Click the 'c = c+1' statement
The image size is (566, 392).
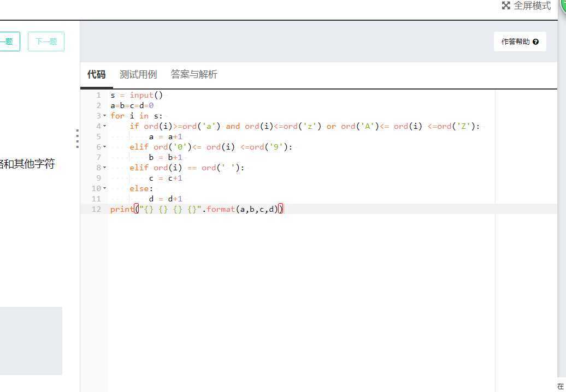166,178
